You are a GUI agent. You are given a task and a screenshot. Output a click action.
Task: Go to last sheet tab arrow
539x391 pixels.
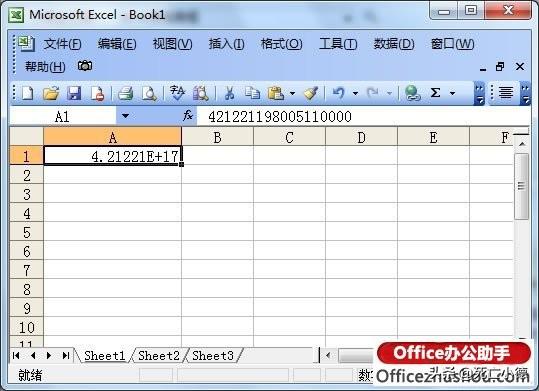click(x=66, y=356)
